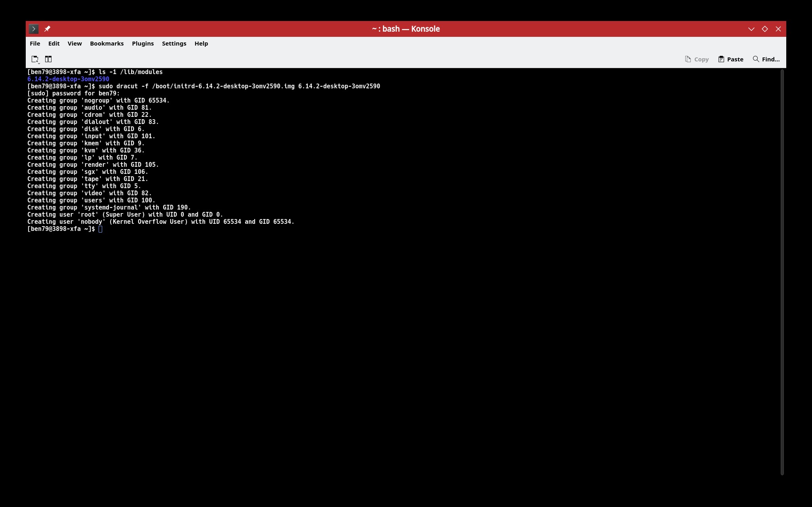Open the Bookmarks menu
Screen dimensions: 812x507
click(107, 44)
